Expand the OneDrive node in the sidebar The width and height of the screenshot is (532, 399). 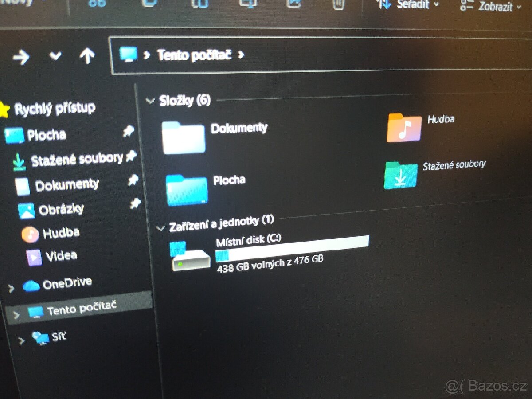[x=12, y=289]
